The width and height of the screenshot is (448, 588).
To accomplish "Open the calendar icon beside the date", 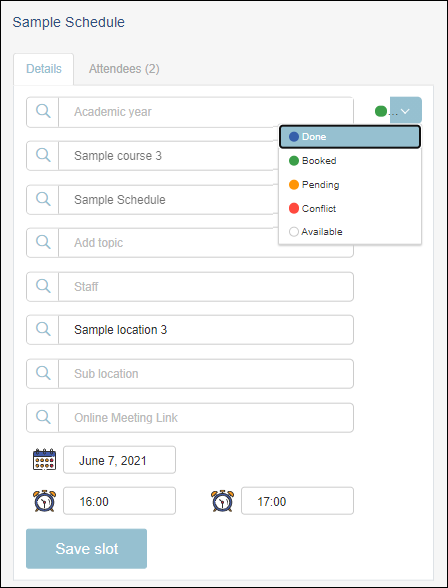I will tap(44, 459).
